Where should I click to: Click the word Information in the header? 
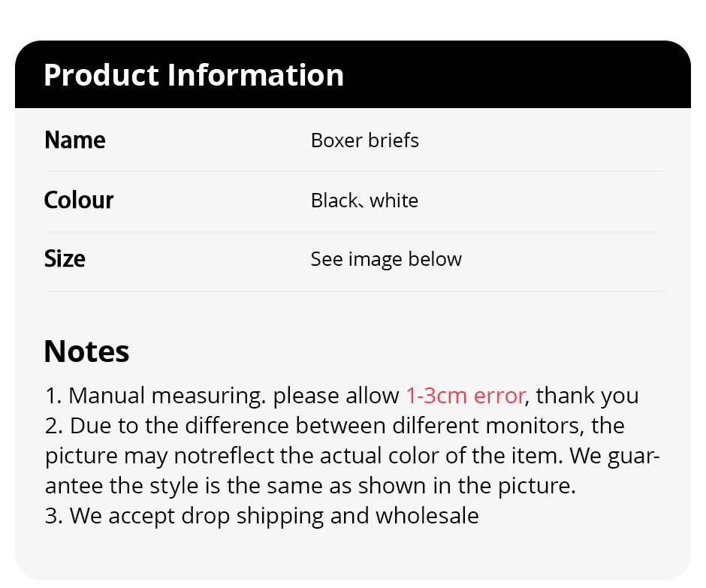click(x=255, y=75)
